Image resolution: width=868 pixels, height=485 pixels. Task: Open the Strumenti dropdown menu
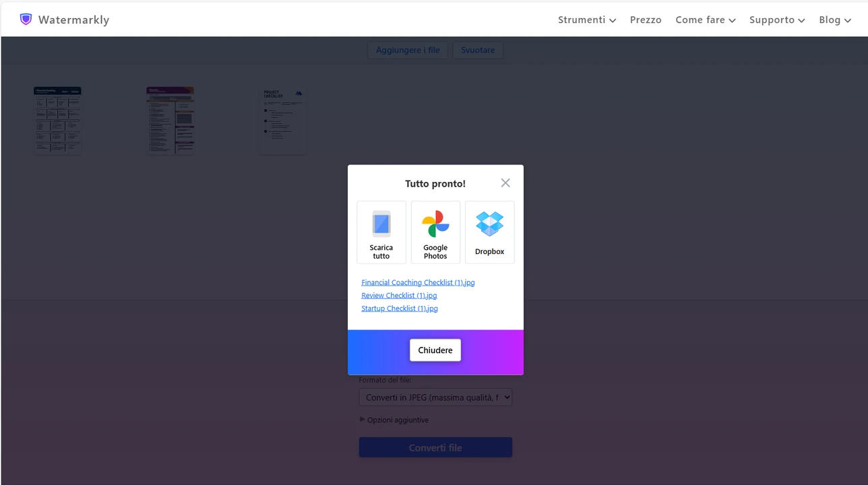coord(587,20)
